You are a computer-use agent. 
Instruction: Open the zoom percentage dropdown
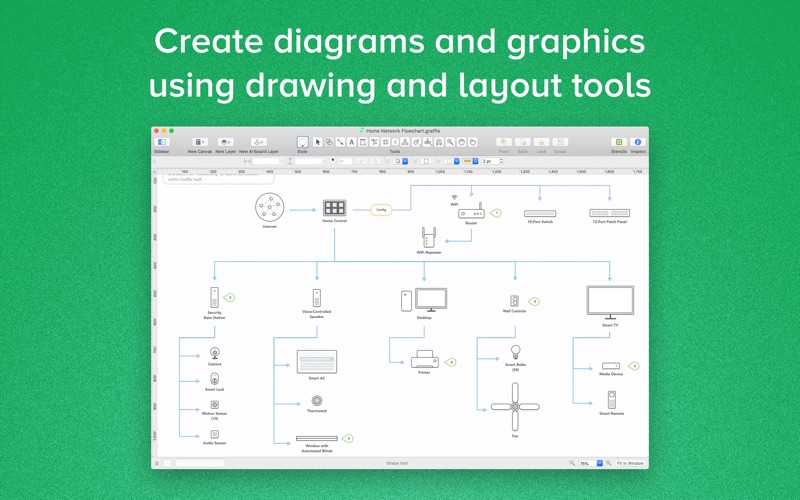coord(600,463)
